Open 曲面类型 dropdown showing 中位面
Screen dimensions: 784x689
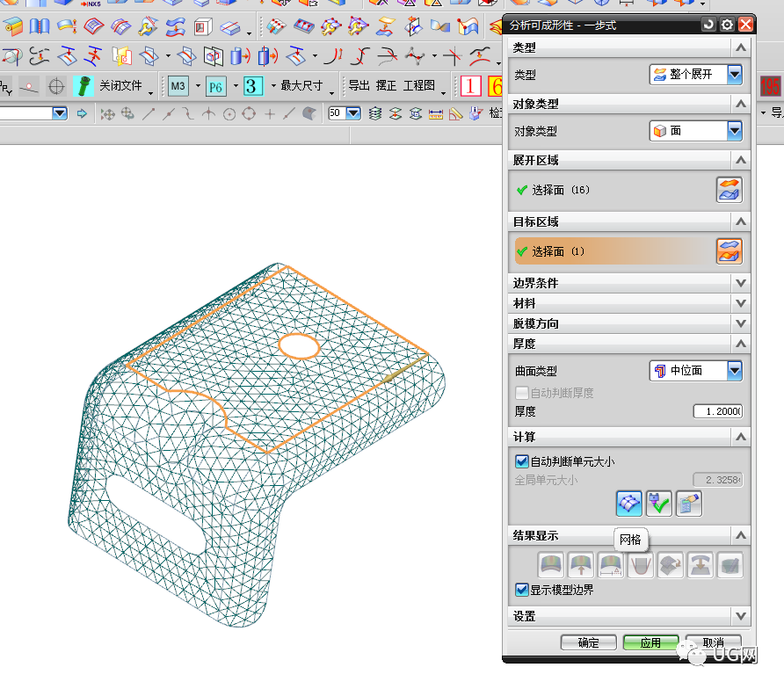coord(696,371)
